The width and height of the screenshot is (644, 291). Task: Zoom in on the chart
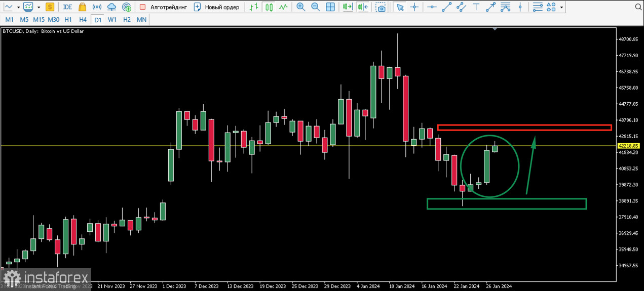pyautogui.click(x=301, y=7)
